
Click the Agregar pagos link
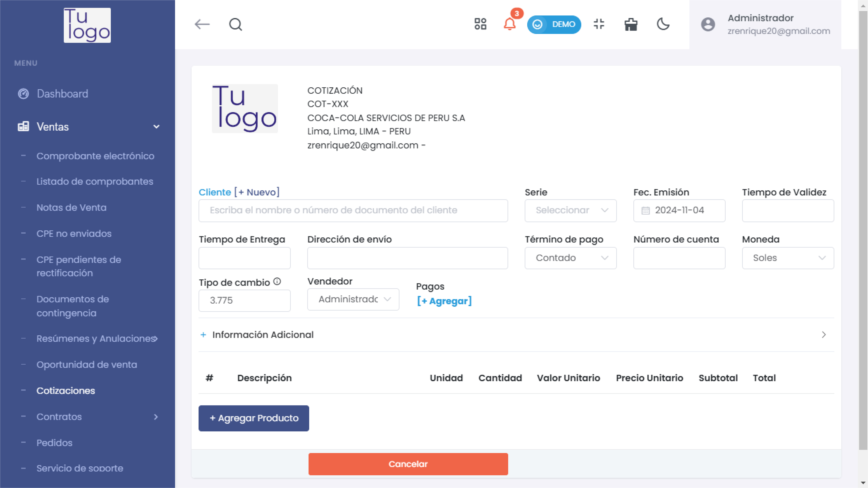(444, 301)
